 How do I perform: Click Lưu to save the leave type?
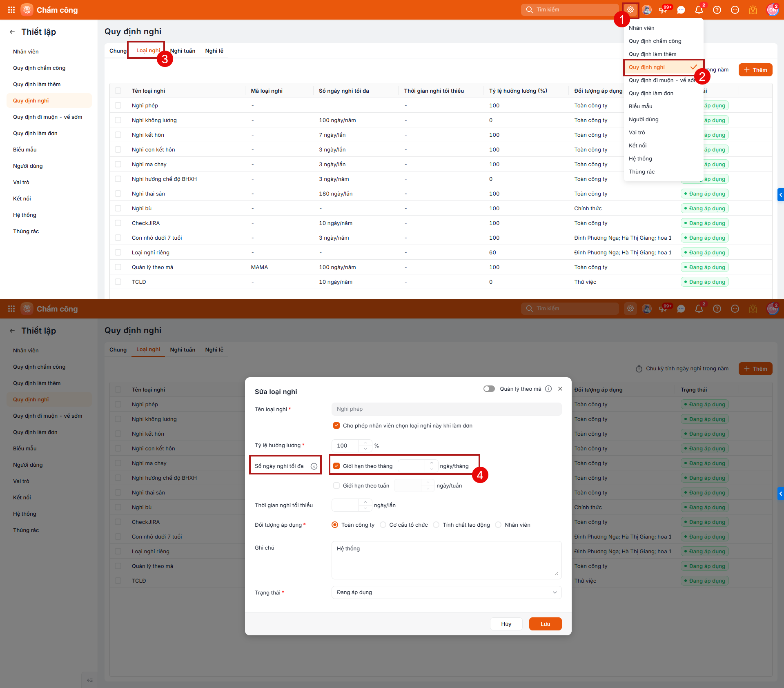546,624
